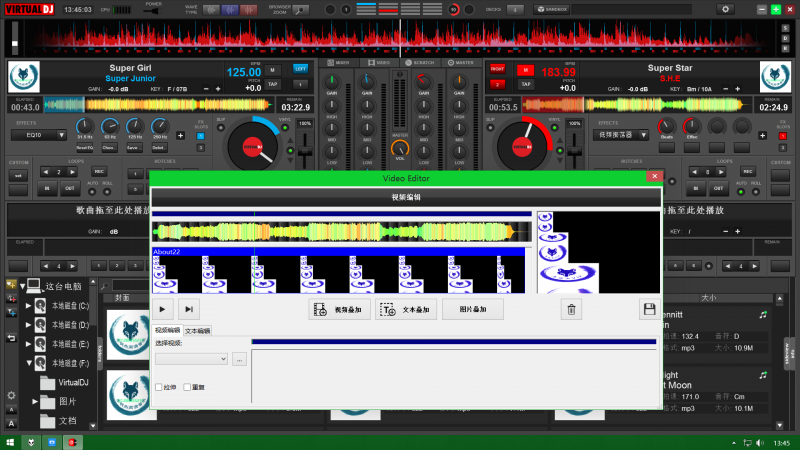Image resolution: width=800 pixels, height=450 pixels.
Task: Raise key with right deck plus button
Action: [737, 89]
